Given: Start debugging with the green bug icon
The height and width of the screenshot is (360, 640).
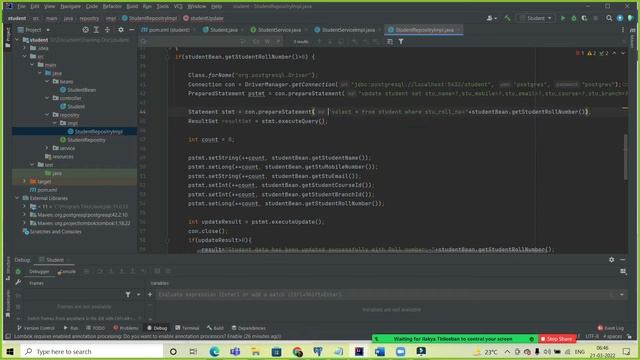Looking at the screenshot, I should (x=573, y=18).
